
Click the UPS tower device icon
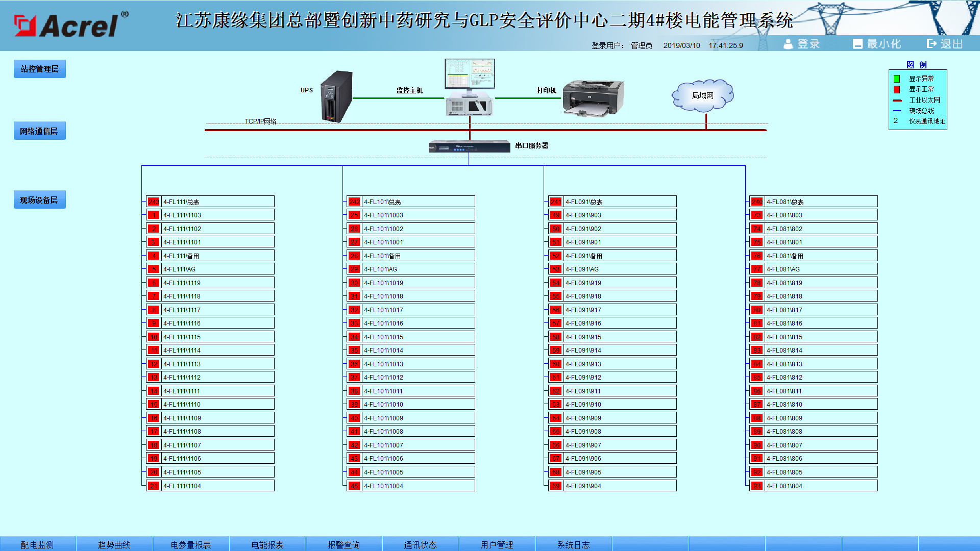336,96
